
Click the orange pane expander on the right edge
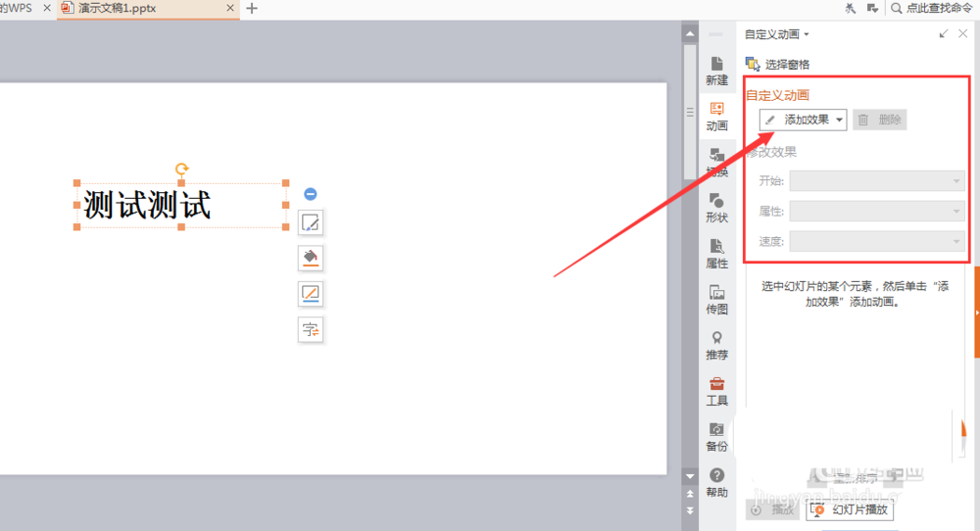pyautogui.click(x=976, y=313)
